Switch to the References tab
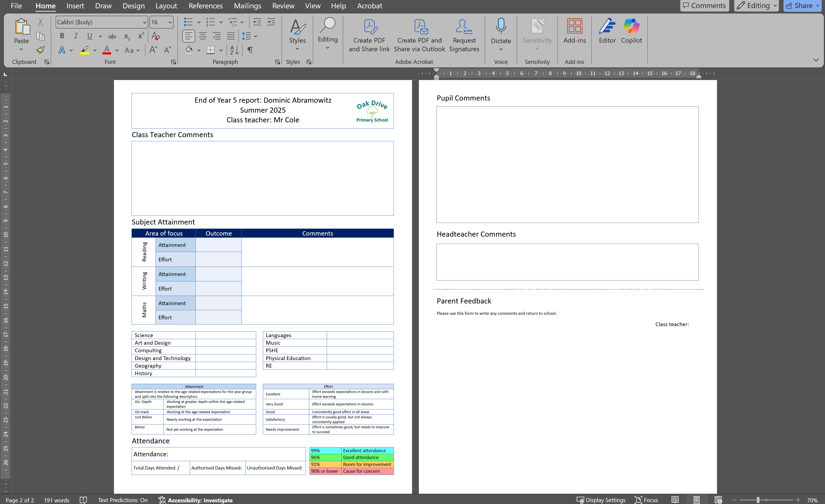The width and height of the screenshot is (825, 504). tap(205, 6)
